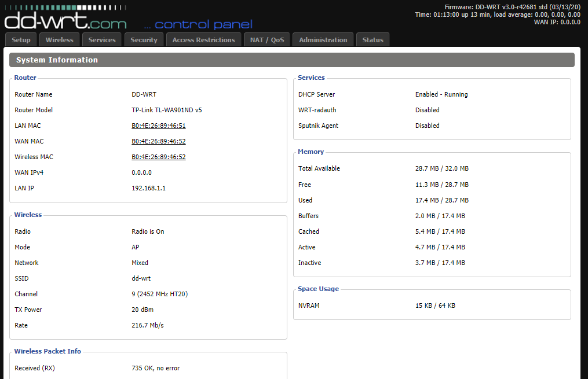The height and width of the screenshot is (379, 588).
Task: Click the Time and load average header line
Action: pos(498,14)
